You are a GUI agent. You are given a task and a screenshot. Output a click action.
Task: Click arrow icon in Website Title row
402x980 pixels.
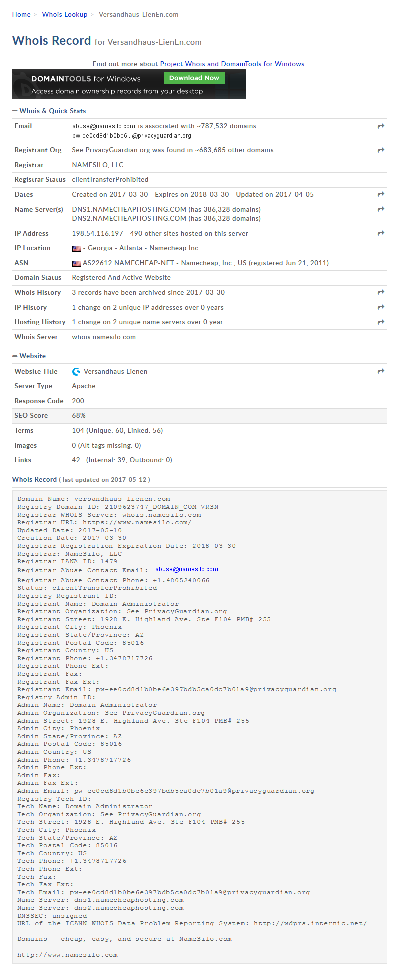[x=381, y=372]
